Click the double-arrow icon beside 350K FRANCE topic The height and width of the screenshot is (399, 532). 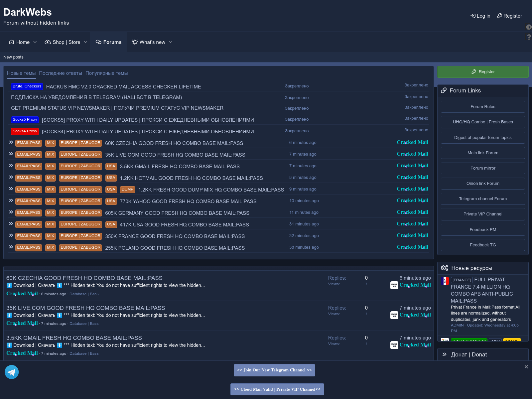click(x=11, y=235)
